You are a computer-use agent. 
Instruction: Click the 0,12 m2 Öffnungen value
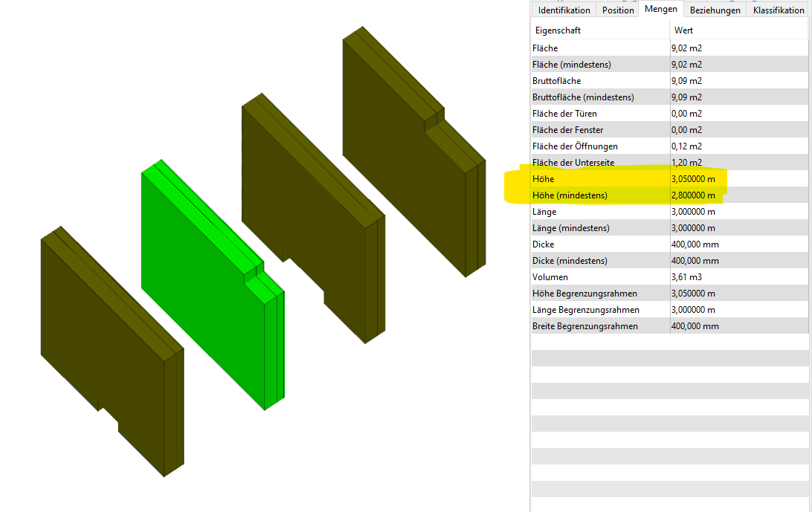pos(686,146)
